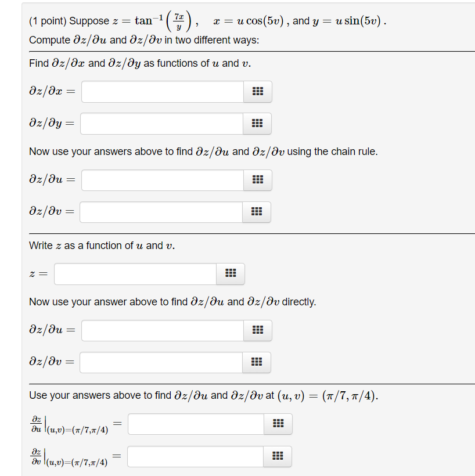475x476 pixels.
Task: Select the direct ∂z/∂v answer box
Action: [161, 362]
